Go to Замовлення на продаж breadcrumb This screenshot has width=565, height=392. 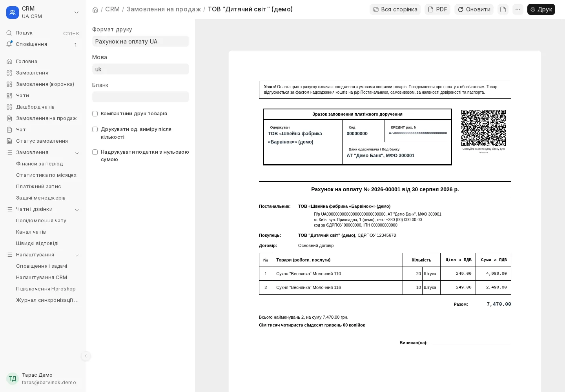(164, 9)
